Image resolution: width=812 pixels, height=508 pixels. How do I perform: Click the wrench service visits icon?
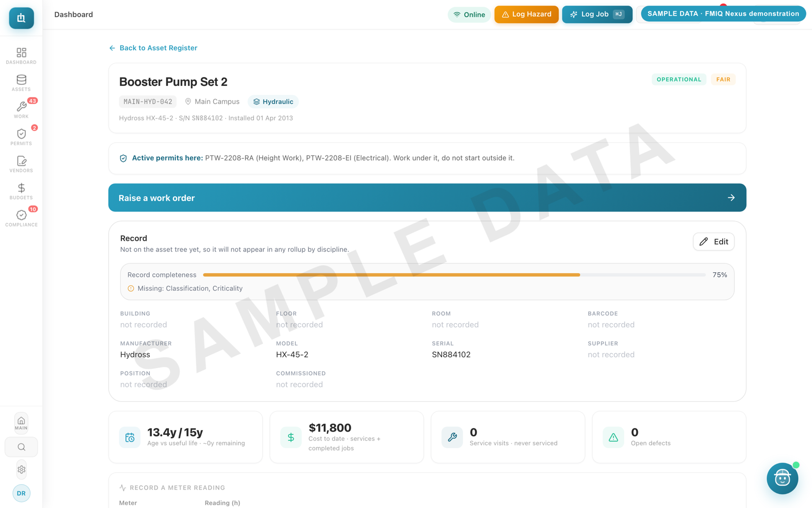[x=452, y=437]
